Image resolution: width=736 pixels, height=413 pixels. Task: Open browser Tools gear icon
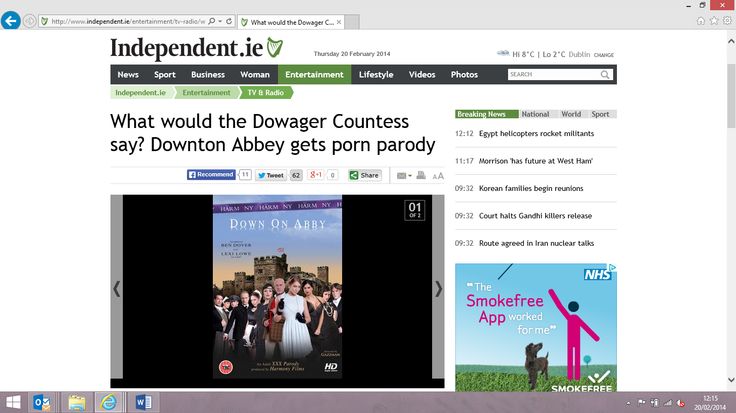coord(727,21)
